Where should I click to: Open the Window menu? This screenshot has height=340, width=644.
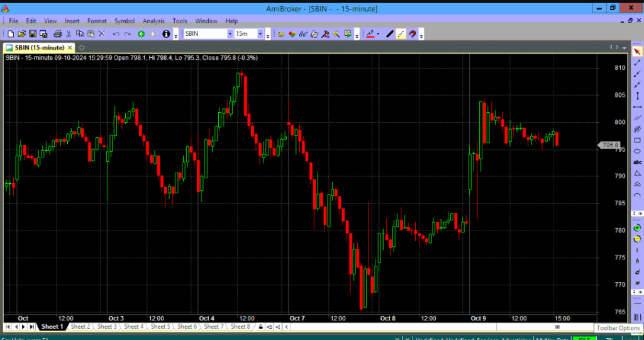(206, 21)
